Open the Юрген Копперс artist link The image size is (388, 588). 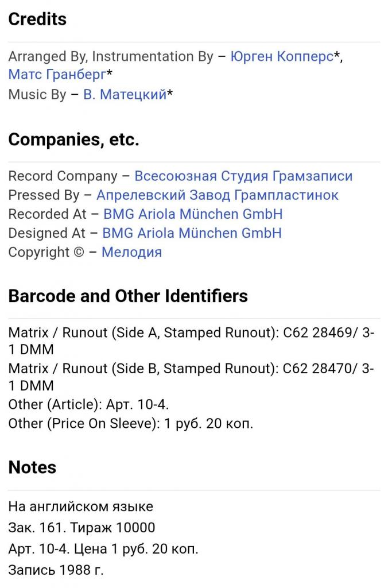pos(282,56)
